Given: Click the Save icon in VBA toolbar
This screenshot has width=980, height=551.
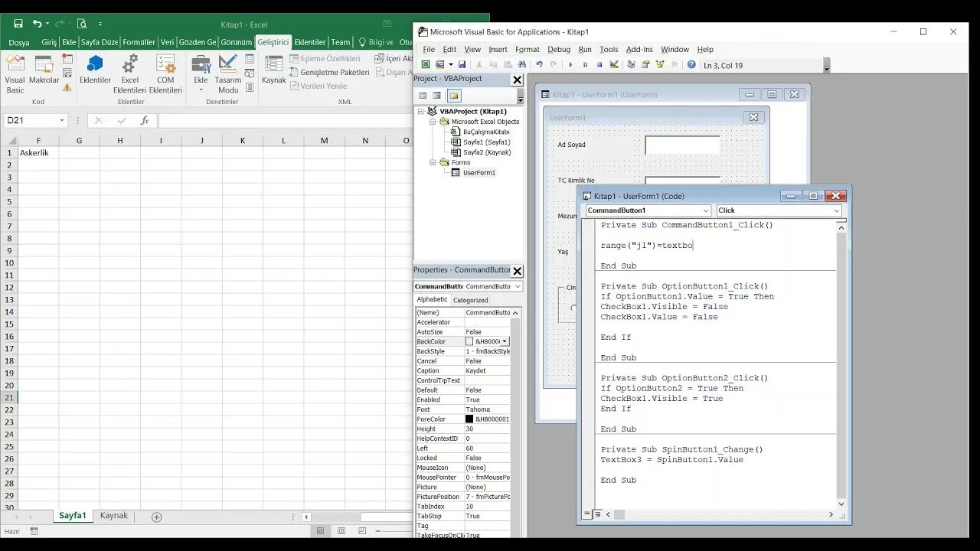Looking at the screenshot, I should [x=462, y=65].
